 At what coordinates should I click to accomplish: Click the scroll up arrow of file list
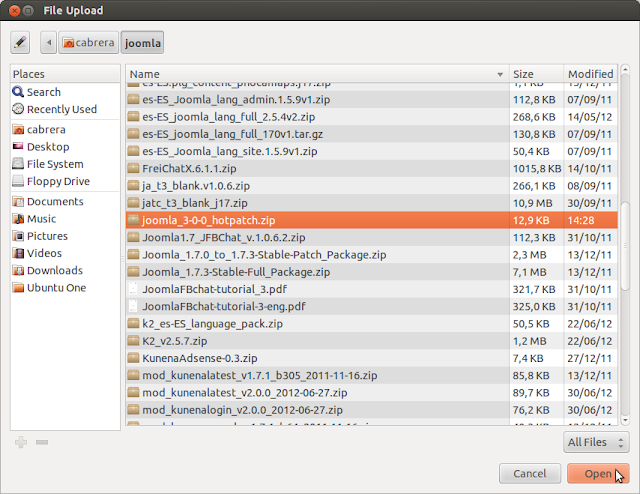[x=624, y=70]
